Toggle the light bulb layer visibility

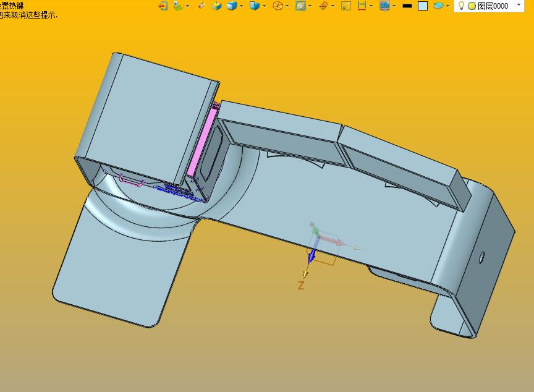click(x=461, y=6)
